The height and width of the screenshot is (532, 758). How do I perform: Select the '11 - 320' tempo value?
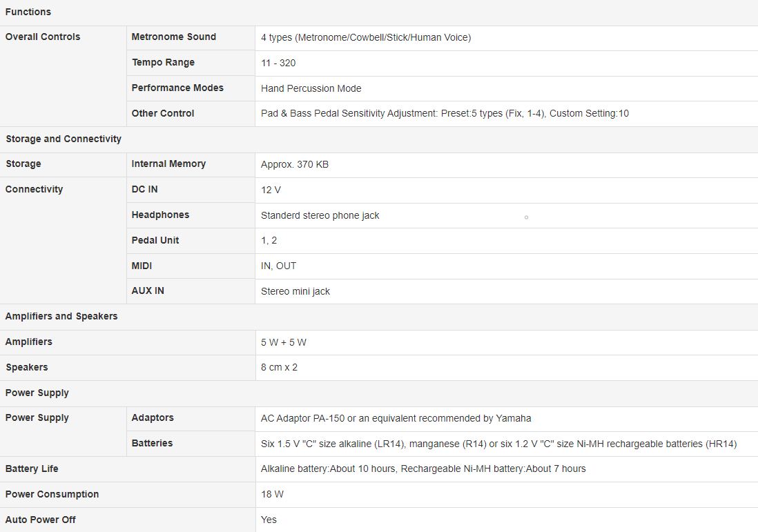[x=278, y=63]
